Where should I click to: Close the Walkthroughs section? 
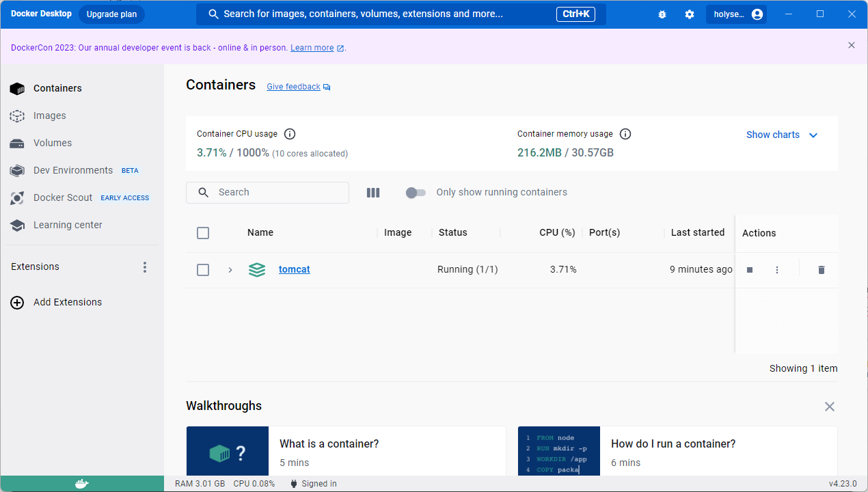click(x=830, y=407)
